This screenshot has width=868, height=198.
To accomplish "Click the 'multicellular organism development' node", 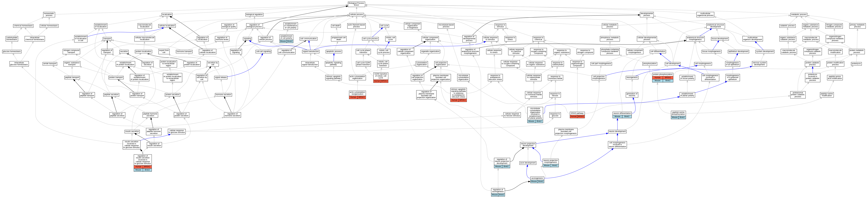I will point(752,39).
